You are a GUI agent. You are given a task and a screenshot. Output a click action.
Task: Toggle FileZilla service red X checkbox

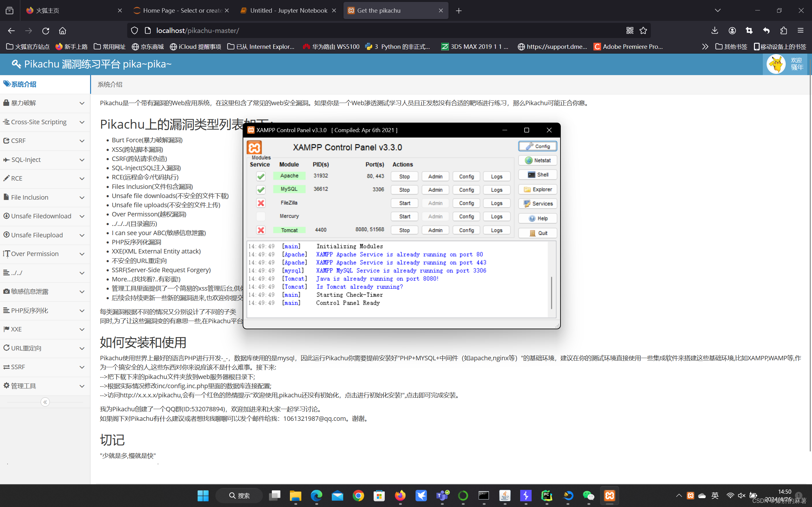pyautogui.click(x=261, y=203)
